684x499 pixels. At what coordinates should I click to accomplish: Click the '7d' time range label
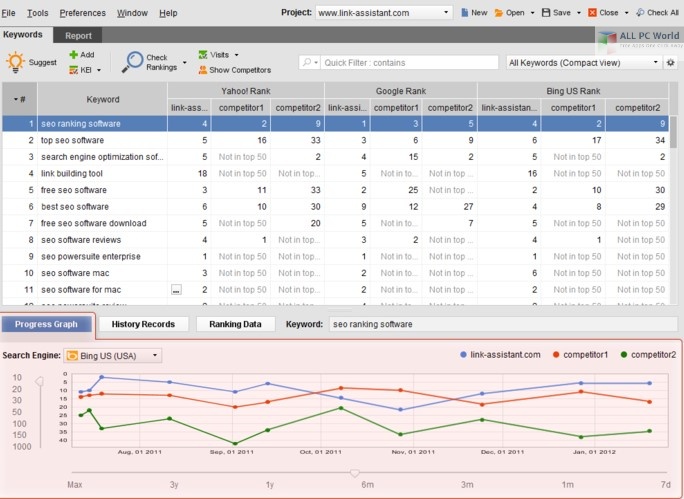click(x=665, y=485)
